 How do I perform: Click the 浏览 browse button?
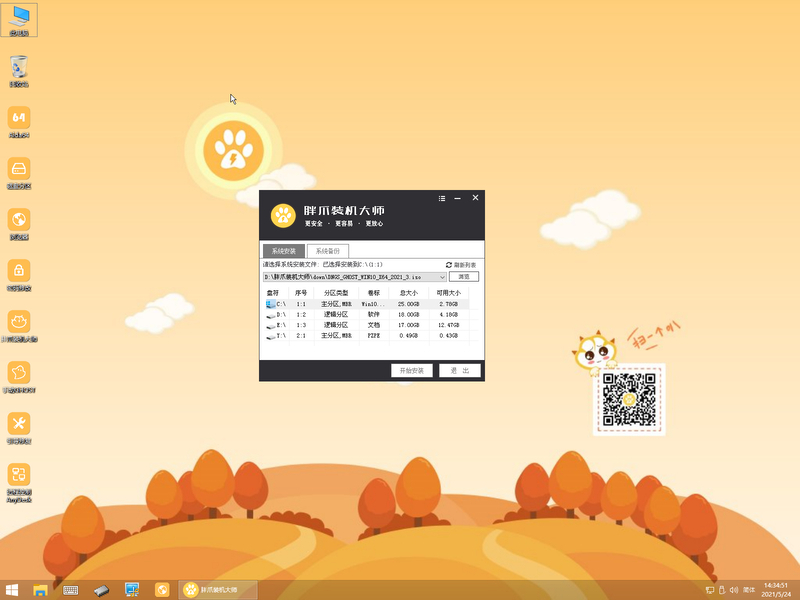[x=464, y=277]
